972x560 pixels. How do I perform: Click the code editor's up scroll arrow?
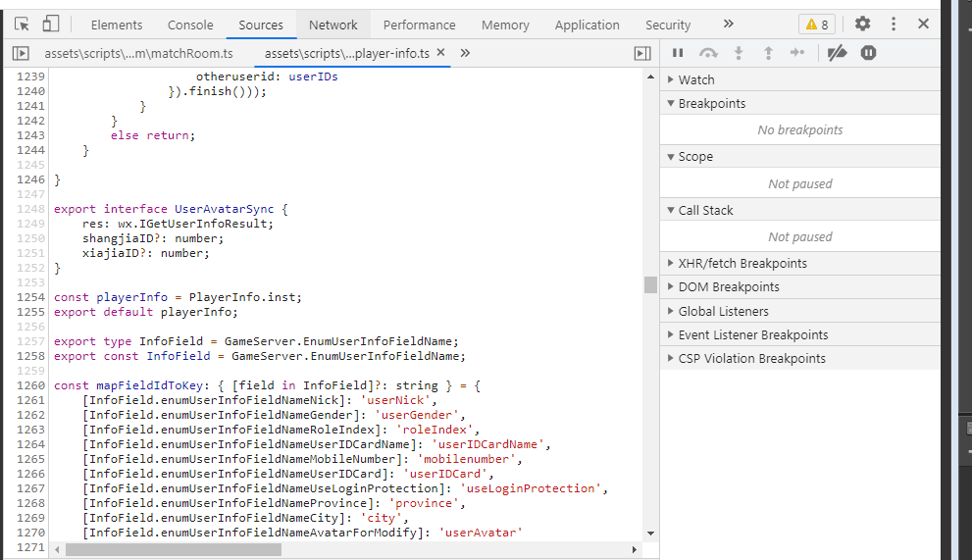tap(650, 76)
